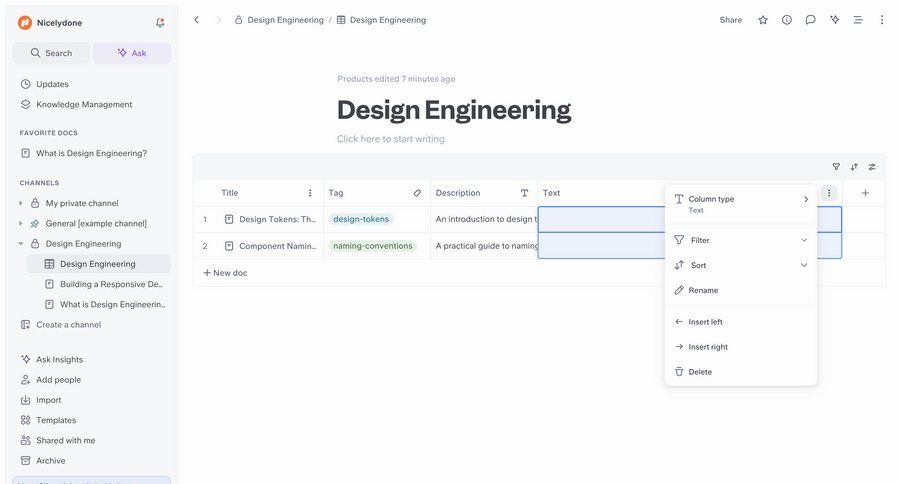Click the info circle icon in header
This screenshot has height=484, width=900.
click(787, 20)
